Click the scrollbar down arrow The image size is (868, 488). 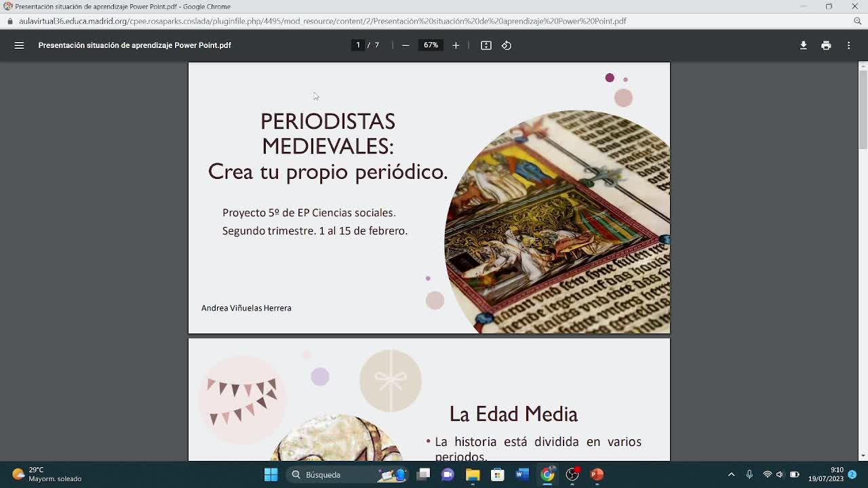(x=863, y=456)
